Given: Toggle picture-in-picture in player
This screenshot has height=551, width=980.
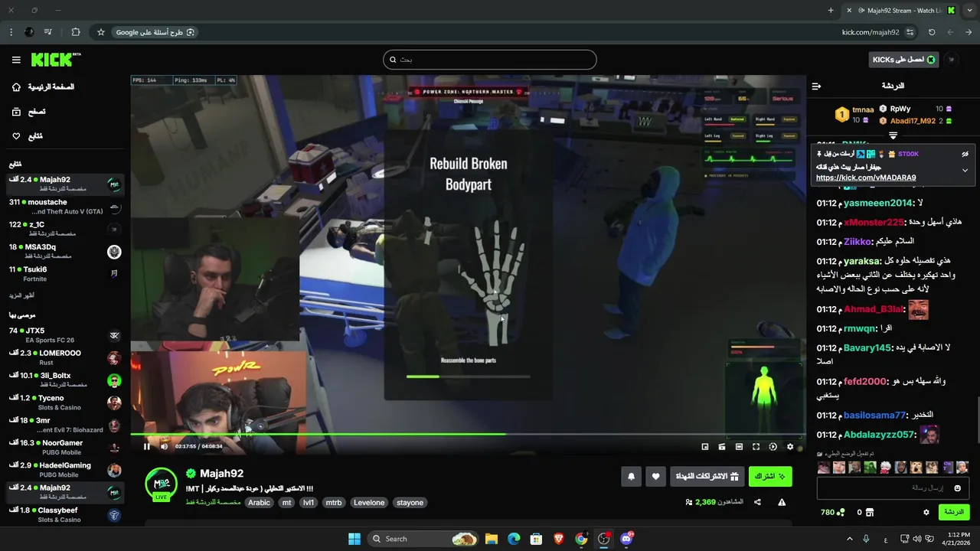Looking at the screenshot, I should [x=705, y=447].
